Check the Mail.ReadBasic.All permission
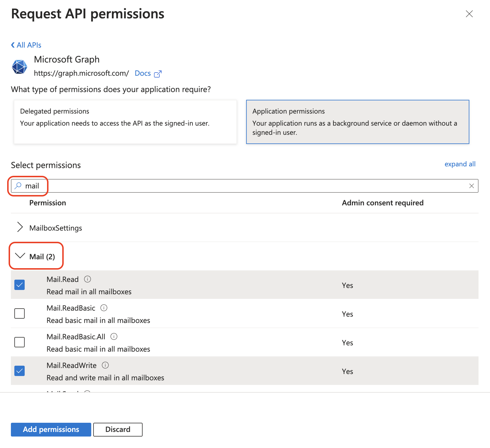The image size is (490, 448). pos(20,342)
